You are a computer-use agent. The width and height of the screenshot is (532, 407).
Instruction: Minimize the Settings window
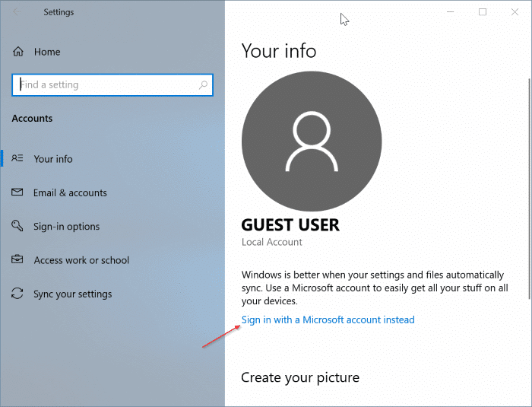coord(450,12)
